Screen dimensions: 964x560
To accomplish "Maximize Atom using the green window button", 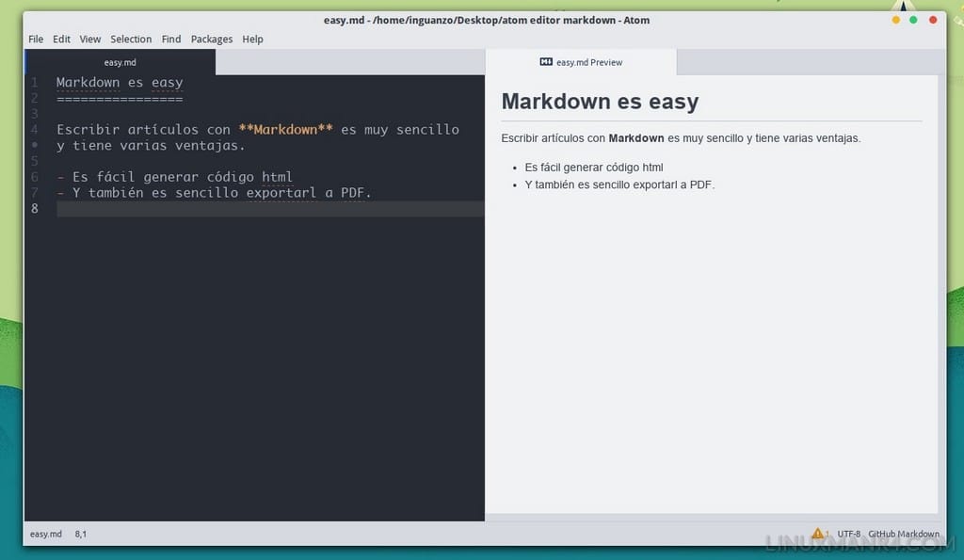I will [914, 20].
